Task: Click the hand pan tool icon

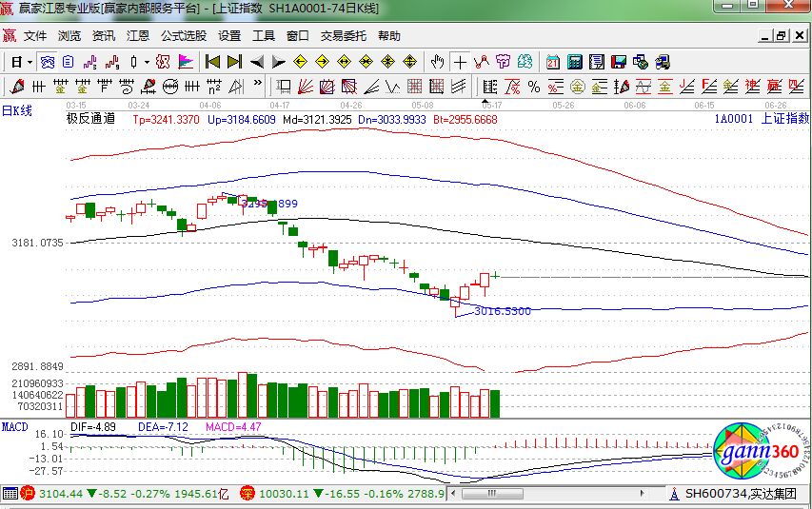Action: point(437,62)
